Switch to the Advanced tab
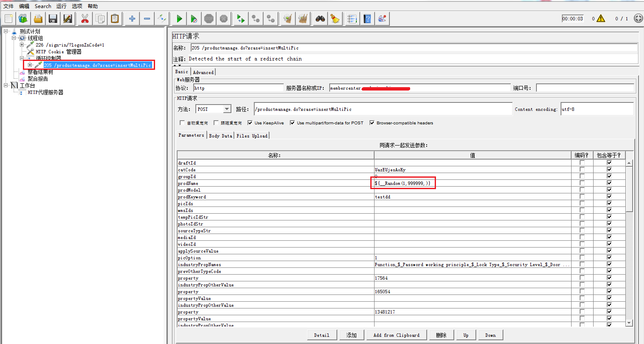Viewport: 644px width, 344px height. pyautogui.click(x=203, y=72)
